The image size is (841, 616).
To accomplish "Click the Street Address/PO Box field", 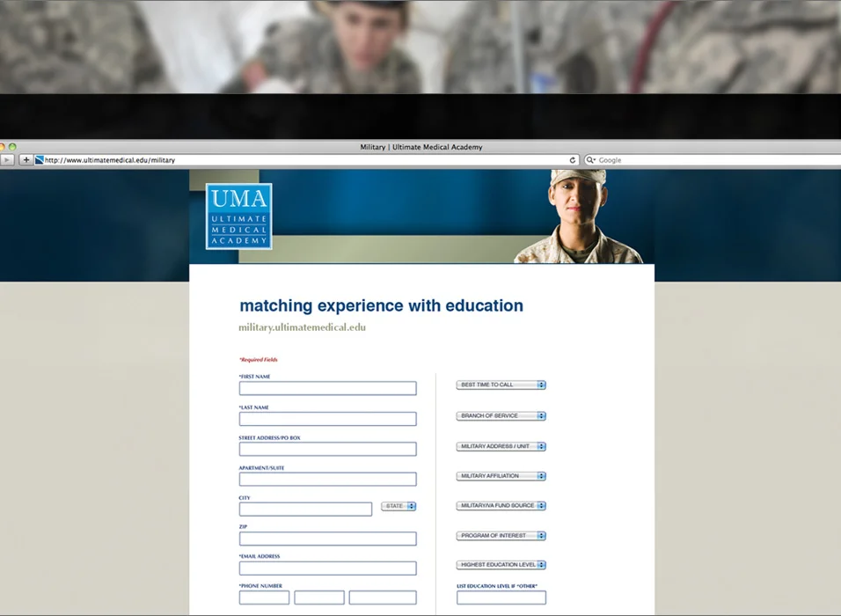I will (328, 449).
